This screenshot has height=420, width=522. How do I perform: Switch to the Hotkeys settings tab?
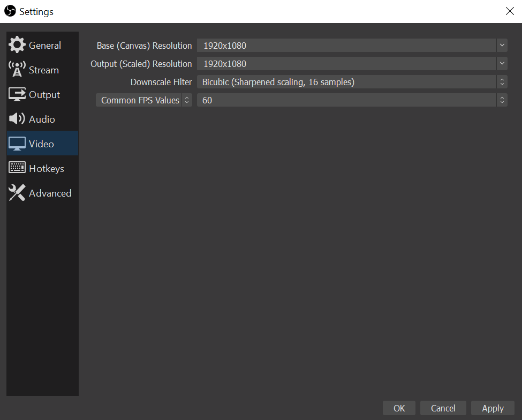tap(46, 168)
